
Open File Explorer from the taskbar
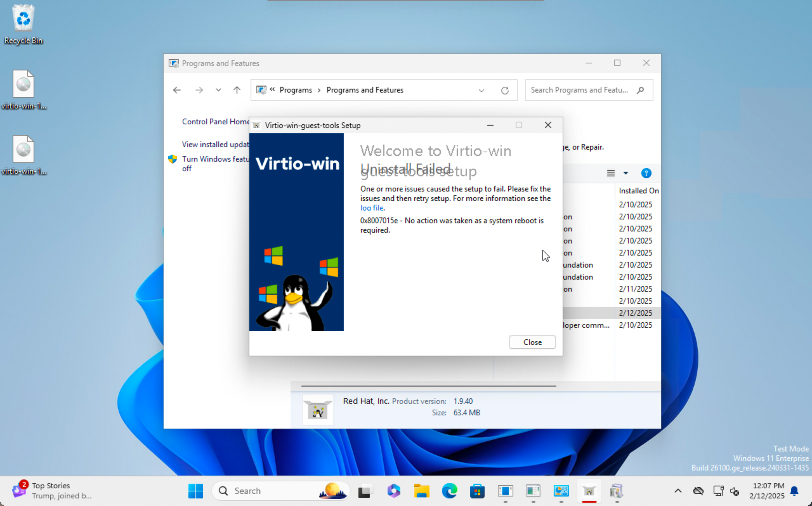pyautogui.click(x=422, y=491)
